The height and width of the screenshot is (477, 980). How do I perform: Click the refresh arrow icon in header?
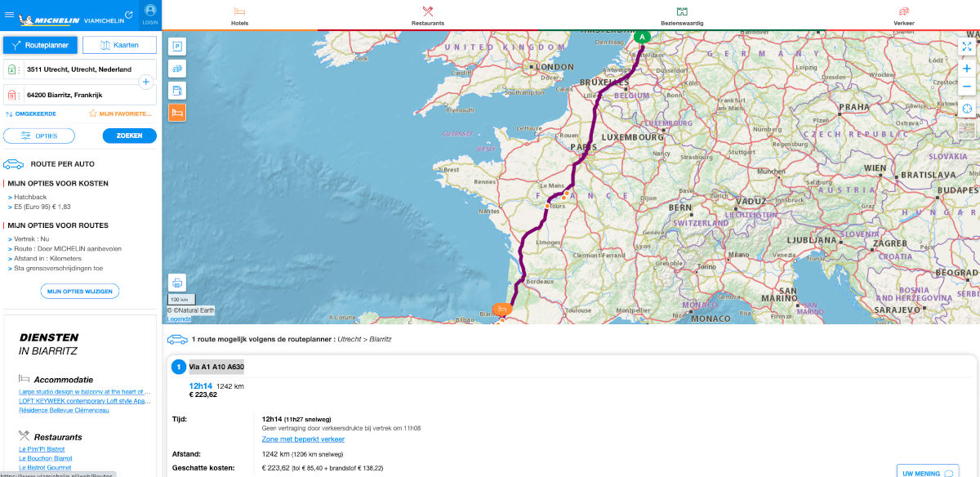(129, 15)
